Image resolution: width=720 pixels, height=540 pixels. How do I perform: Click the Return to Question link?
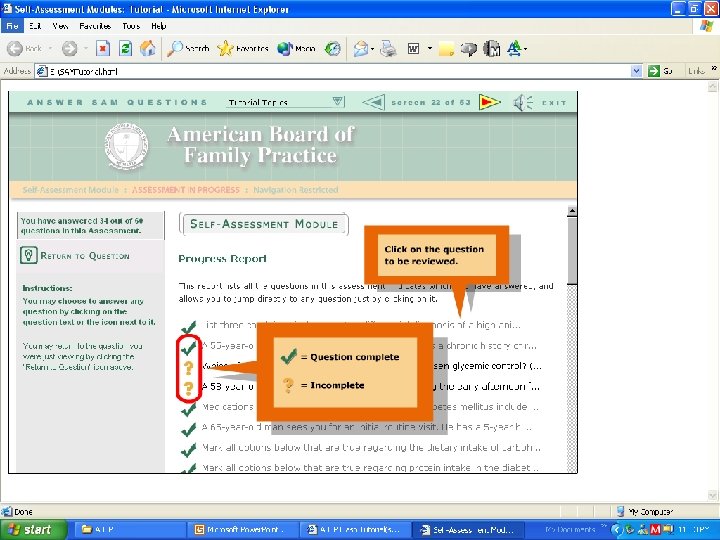[85, 256]
